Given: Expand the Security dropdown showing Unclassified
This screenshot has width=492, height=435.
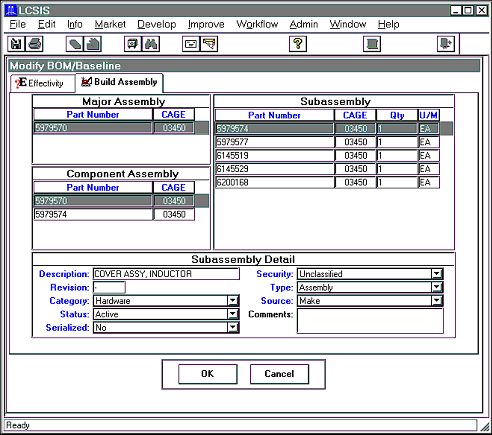Looking at the screenshot, I should point(437,274).
